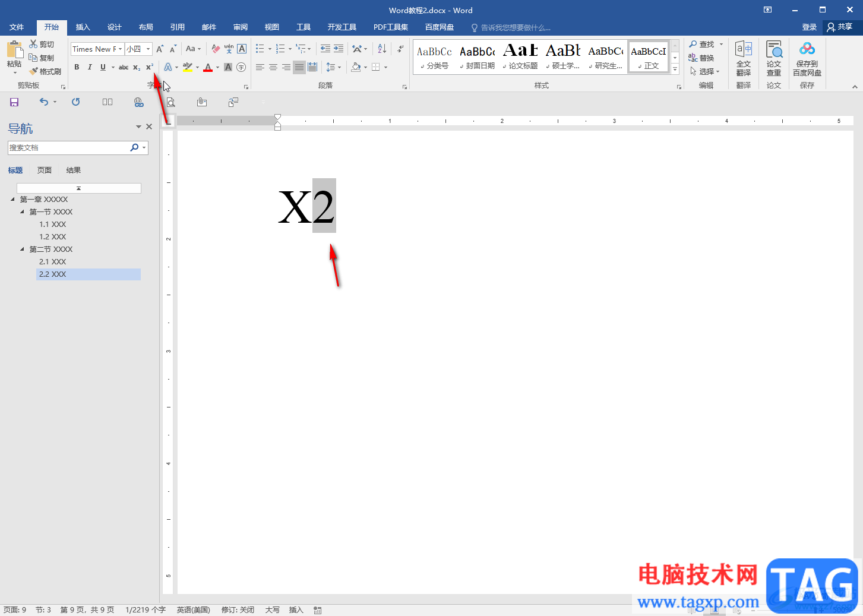Click the Superscript x² button
Screen dimensions: 863x616
click(x=150, y=67)
